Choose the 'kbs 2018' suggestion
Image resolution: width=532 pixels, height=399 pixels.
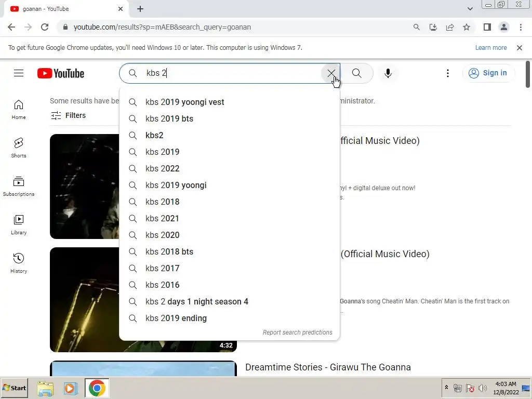(229, 202)
